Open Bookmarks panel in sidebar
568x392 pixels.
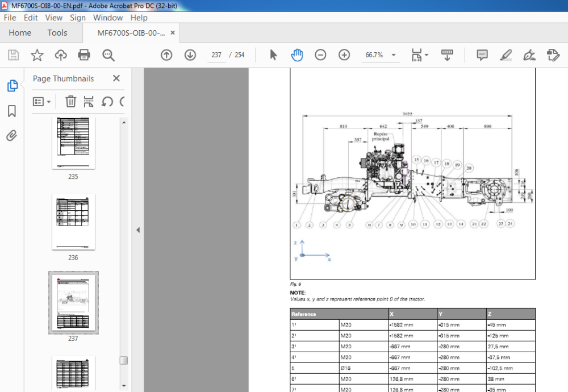pyautogui.click(x=12, y=111)
